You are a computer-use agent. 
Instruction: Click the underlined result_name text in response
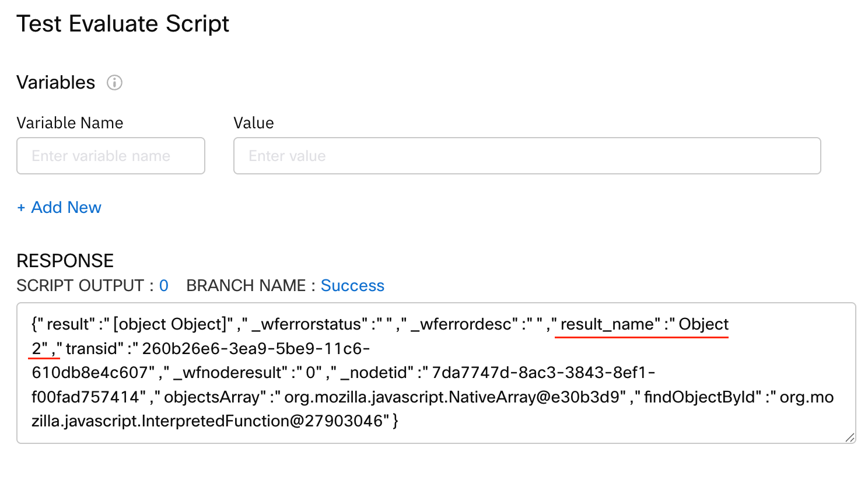click(607, 324)
